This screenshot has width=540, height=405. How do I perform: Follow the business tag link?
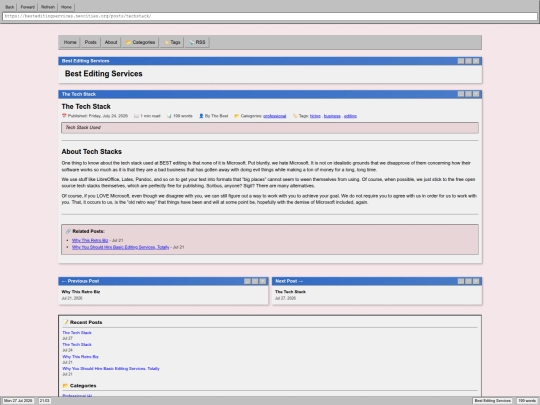(332, 116)
